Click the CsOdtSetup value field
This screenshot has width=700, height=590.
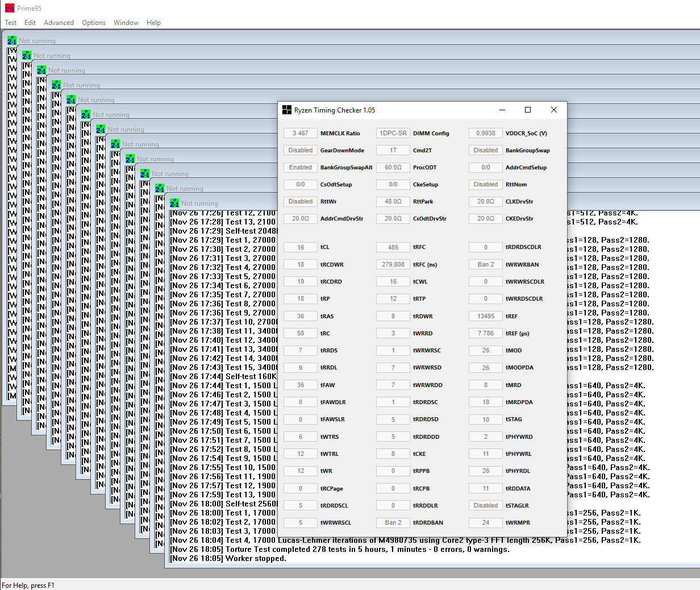[x=301, y=184]
